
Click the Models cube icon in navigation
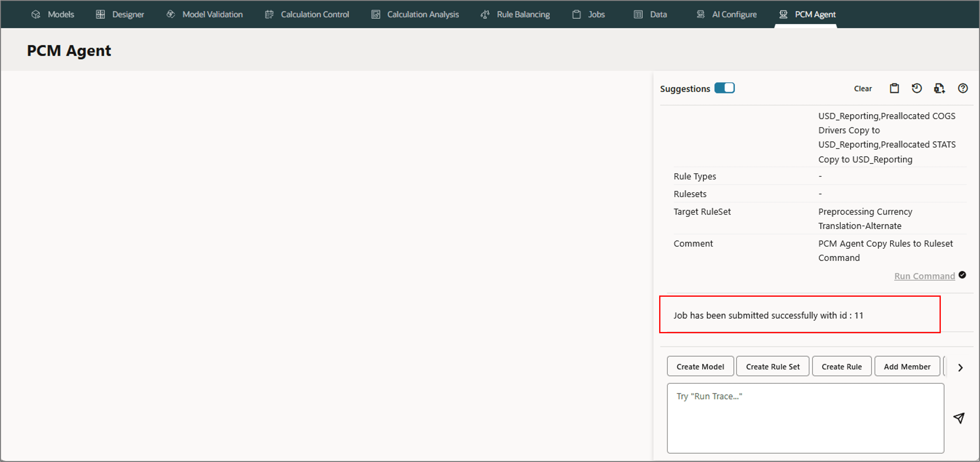[x=36, y=15]
